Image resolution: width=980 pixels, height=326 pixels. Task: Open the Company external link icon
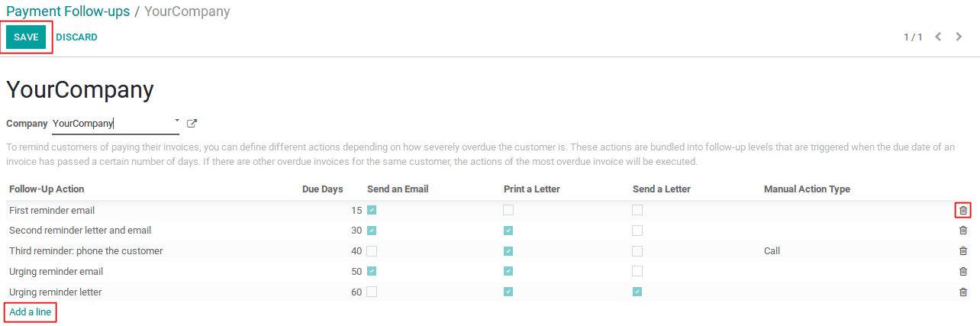(192, 123)
